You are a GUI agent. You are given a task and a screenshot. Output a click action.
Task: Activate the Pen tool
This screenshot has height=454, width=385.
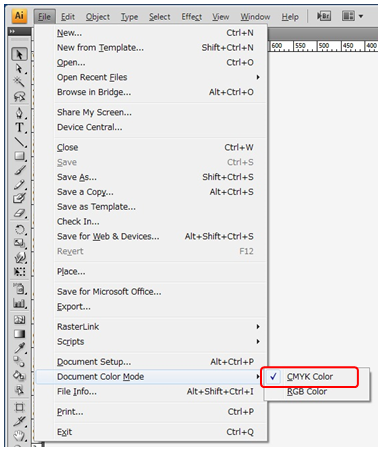point(19,113)
